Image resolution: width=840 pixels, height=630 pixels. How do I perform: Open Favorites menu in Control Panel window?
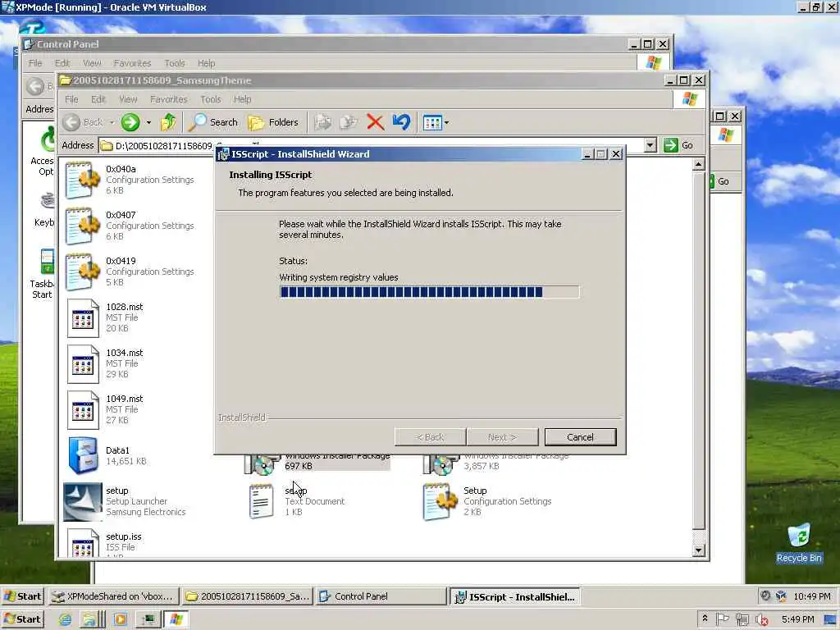point(132,63)
